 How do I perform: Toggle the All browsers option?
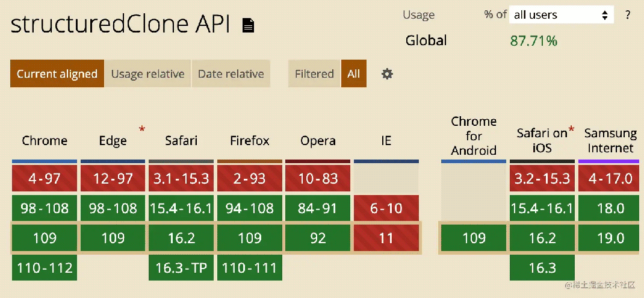click(x=354, y=74)
